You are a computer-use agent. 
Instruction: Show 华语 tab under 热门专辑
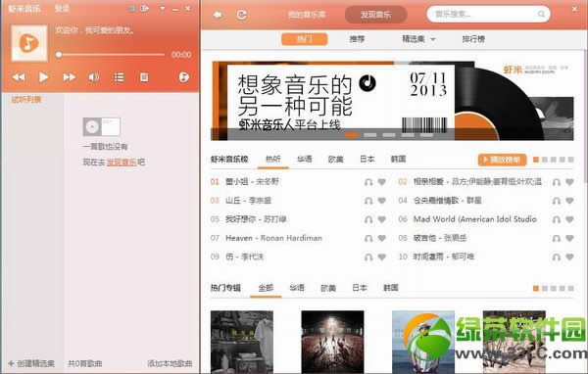click(x=297, y=288)
